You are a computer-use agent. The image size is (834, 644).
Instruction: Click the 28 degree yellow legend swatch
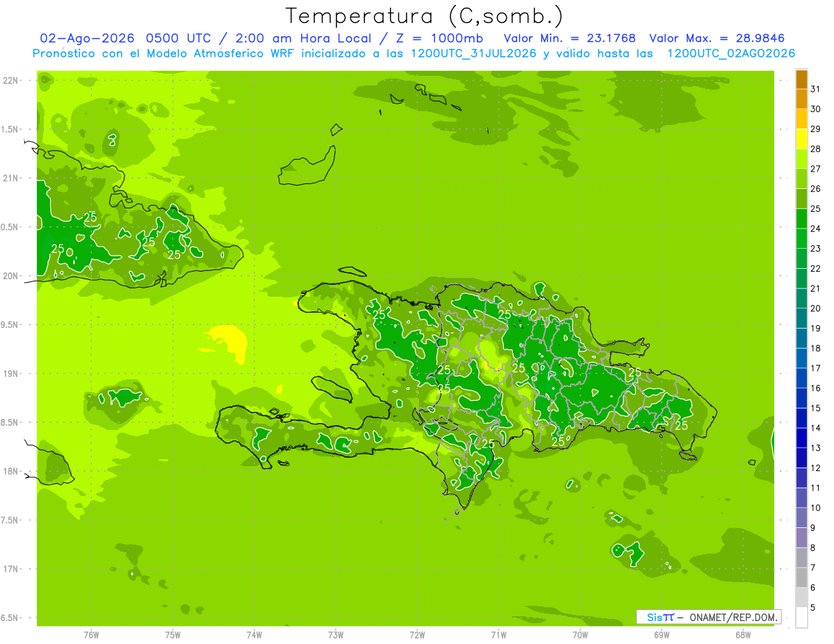(801, 139)
